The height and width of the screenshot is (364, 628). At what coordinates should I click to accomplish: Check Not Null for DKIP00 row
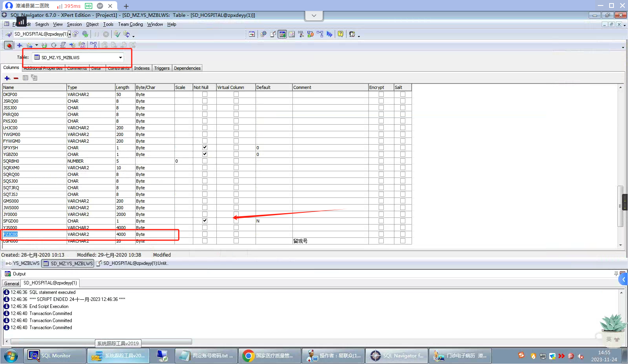[205, 94]
